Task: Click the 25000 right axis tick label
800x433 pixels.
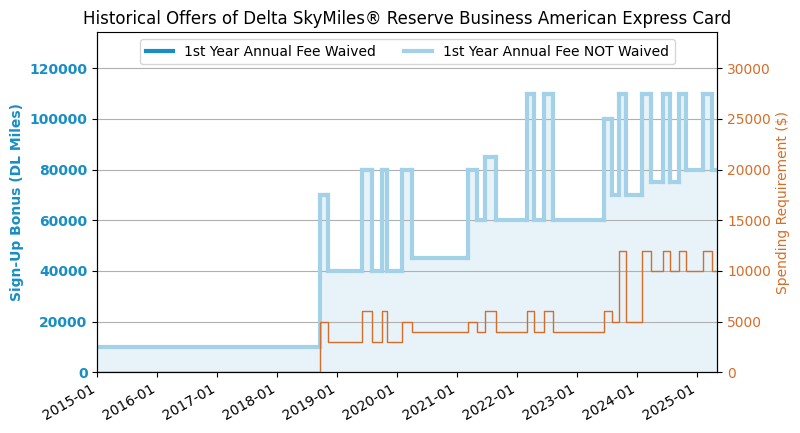Action: tap(746, 119)
